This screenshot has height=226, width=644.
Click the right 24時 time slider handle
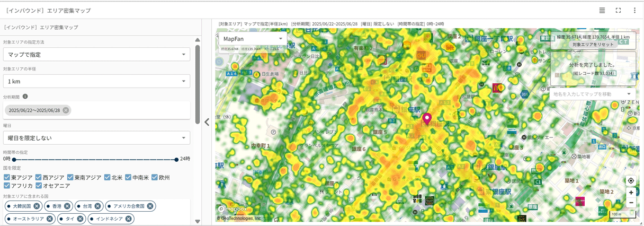[176, 159]
